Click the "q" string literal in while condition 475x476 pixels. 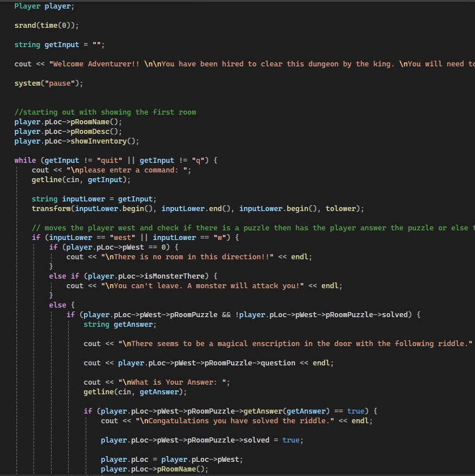pyautogui.click(x=198, y=161)
